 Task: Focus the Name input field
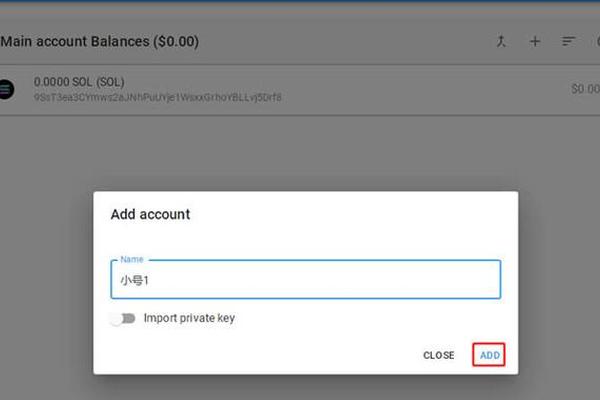306,279
